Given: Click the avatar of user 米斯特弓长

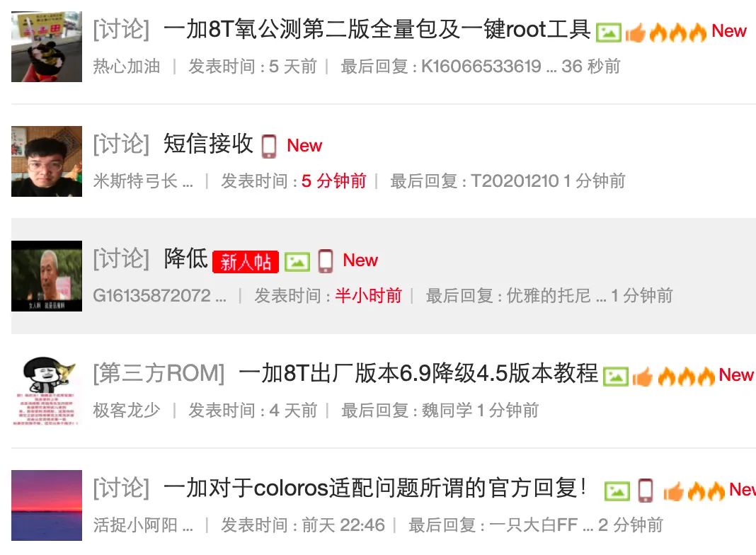Looking at the screenshot, I should click(47, 161).
